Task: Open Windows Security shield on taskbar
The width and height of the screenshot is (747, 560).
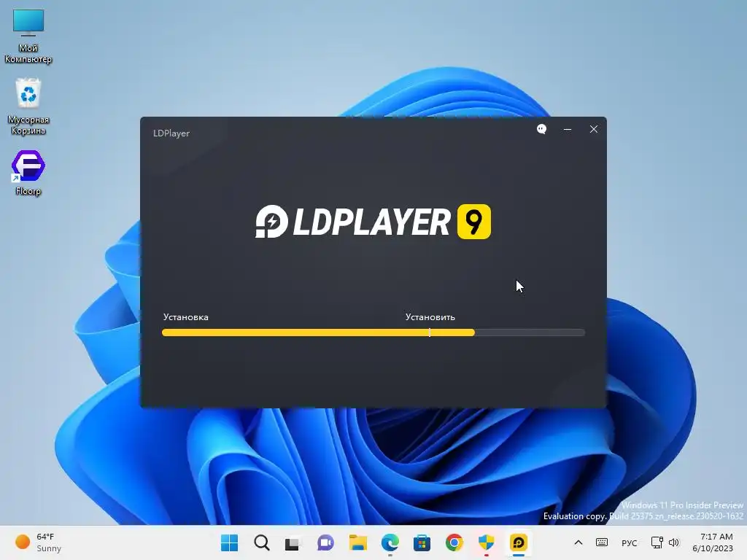Action: click(x=487, y=542)
